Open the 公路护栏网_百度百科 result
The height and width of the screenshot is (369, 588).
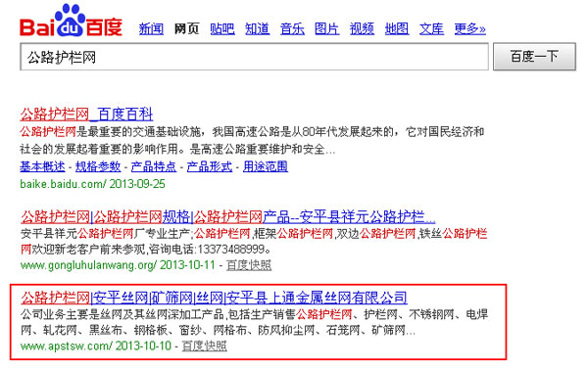[86, 114]
